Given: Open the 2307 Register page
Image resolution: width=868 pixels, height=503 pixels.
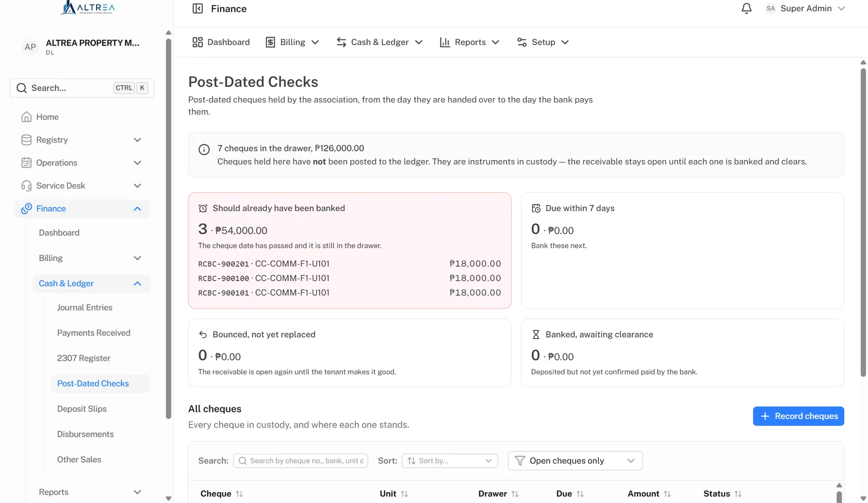Looking at the screenshot, I should [84, 359].
